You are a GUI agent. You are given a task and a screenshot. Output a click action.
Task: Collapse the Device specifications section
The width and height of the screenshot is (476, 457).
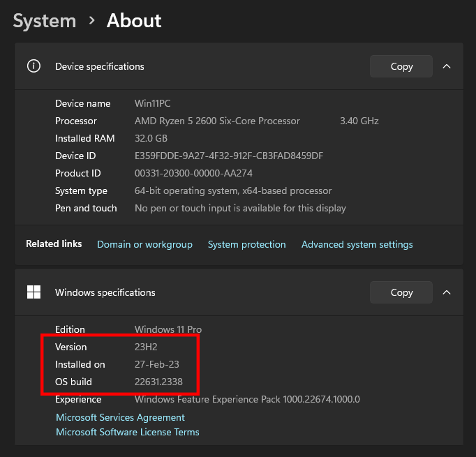point(447,66)
